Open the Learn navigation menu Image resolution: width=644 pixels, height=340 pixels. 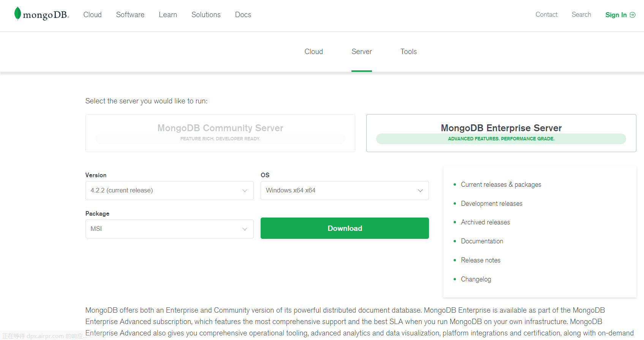pyautogui.click(x=168, y=14)
